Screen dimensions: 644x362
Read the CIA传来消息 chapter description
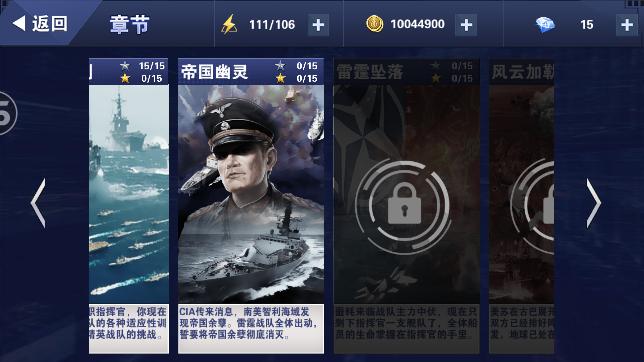tap(251, 323)
